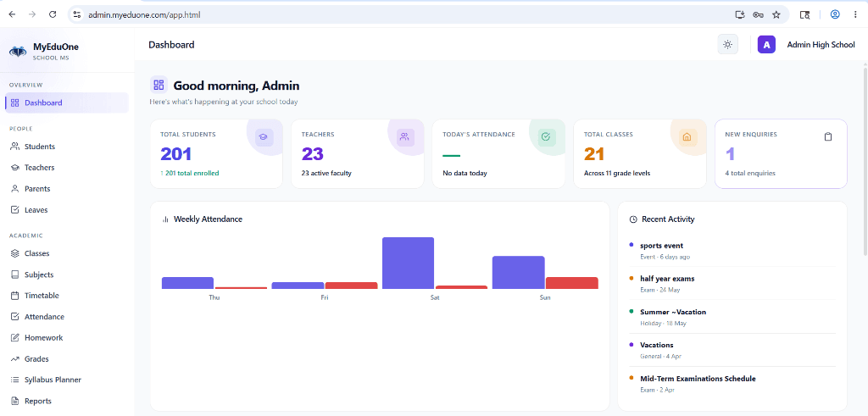
Task: Click the Students sidebar people icon
Action: click(x=15, y=147)
